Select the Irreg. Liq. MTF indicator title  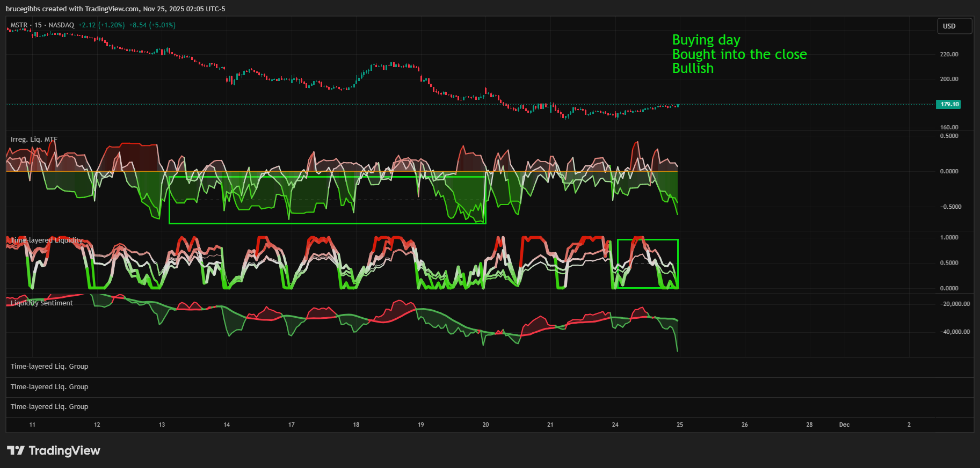[x=34, y=140]
